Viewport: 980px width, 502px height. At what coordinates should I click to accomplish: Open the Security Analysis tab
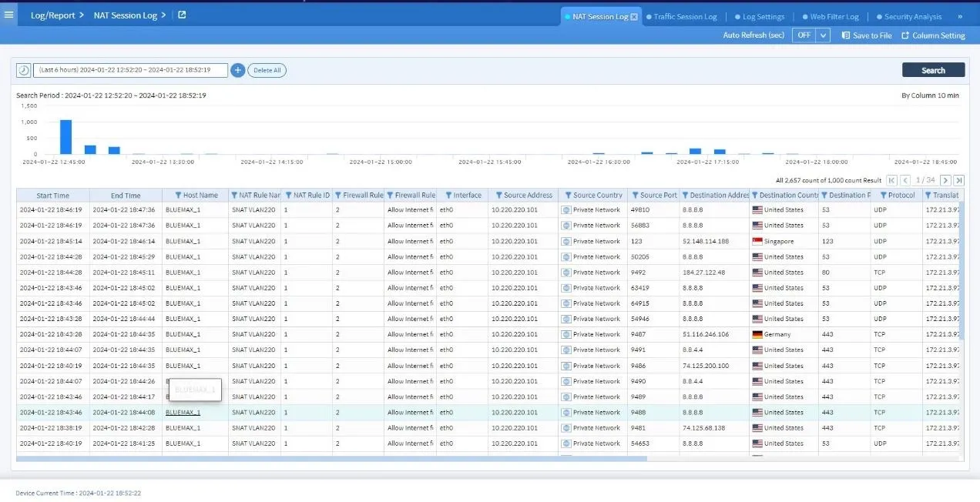(912, 17)
